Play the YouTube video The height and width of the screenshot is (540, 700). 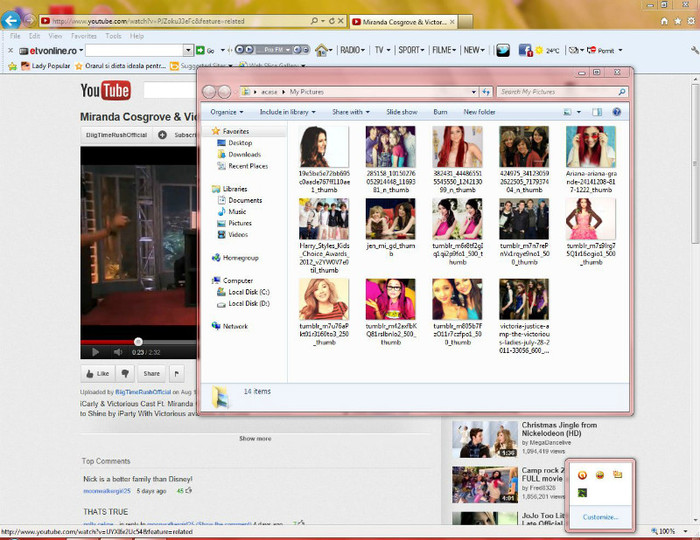coord(95,352)
